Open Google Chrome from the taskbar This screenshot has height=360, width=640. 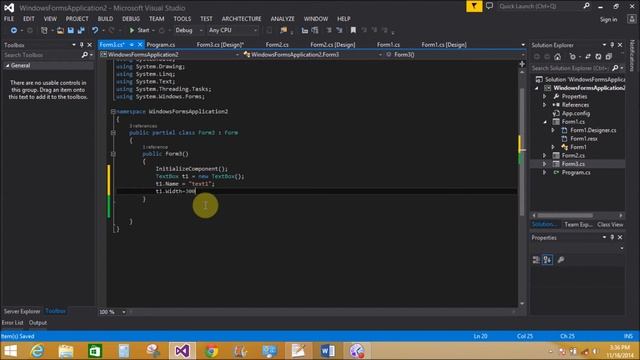[x=211, y=351]
